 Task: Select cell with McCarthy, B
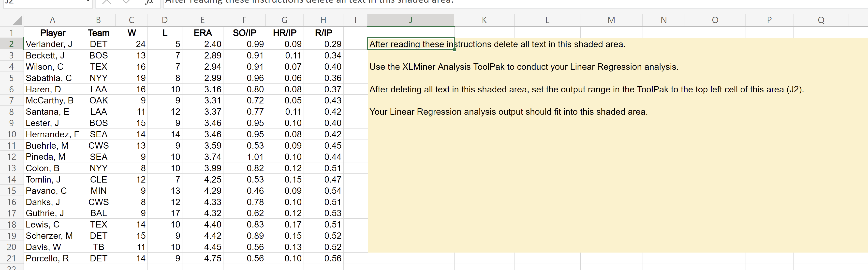[x=53, y=100]
